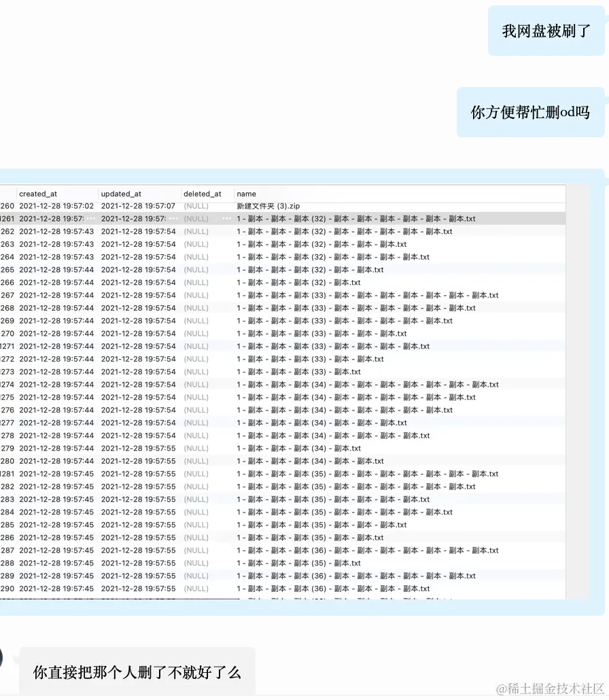The height and width of the screenshot is (700, 609).
Task: Sort by the updated_at column header
Action: [x=121, y=194]
